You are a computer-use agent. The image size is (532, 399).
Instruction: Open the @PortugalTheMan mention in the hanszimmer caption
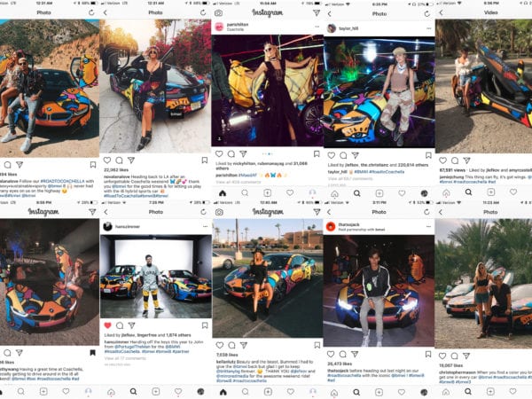coord(131,347)
